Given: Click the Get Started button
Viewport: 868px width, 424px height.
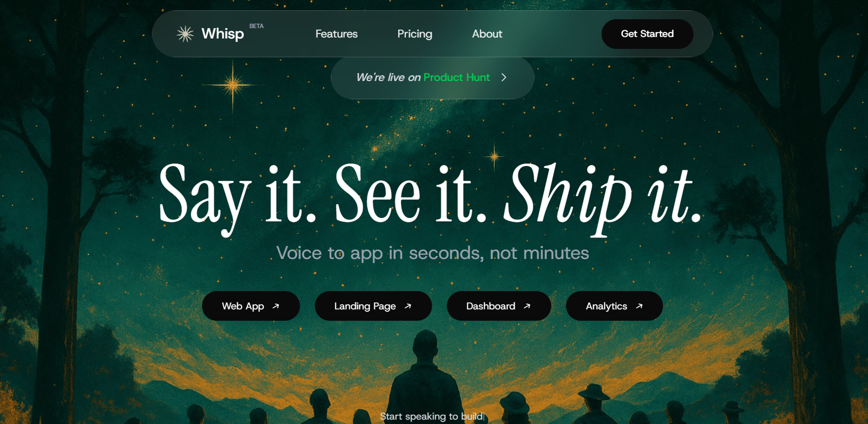Looking at the screenshot, I should [x=647, y=34].
